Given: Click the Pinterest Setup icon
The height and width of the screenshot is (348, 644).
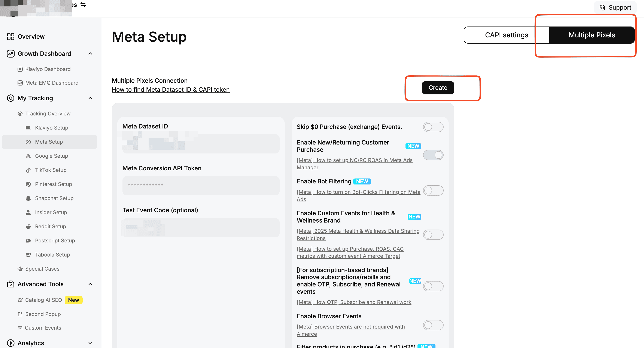Looking at the screenshot, I should pyautogui.click(x=28, y=184).
